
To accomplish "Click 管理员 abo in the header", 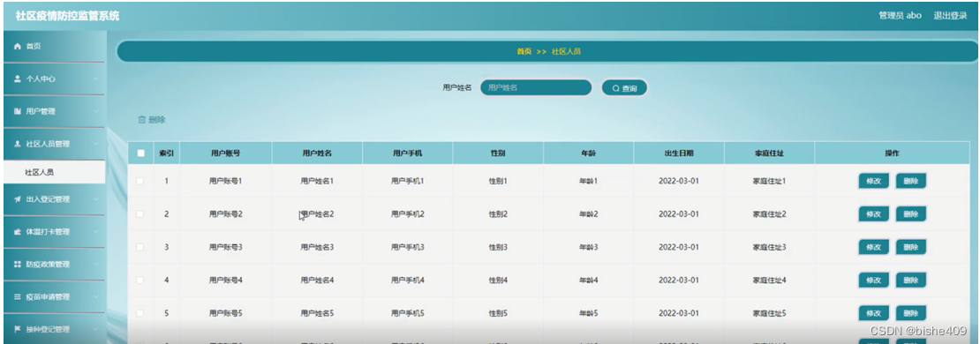I will pos(900,16).
